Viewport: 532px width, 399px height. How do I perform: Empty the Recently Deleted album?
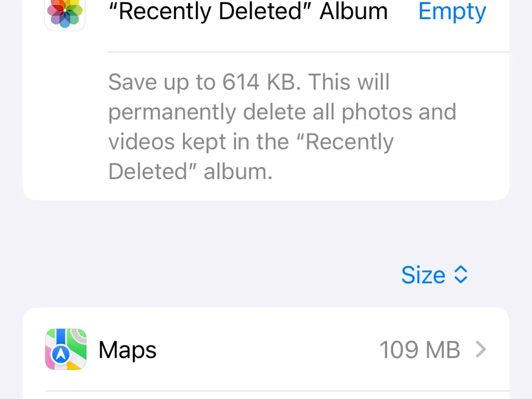452,12
